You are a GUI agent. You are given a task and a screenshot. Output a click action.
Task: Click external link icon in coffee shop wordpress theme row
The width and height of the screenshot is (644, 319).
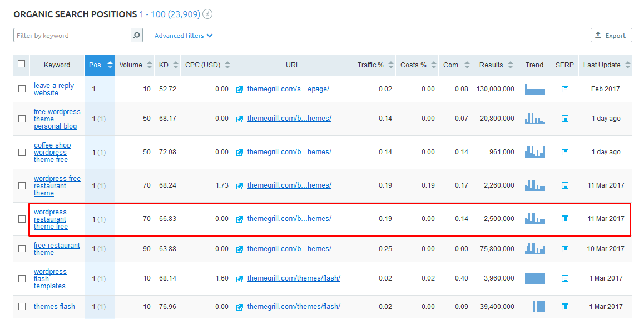tap(240, 153)
